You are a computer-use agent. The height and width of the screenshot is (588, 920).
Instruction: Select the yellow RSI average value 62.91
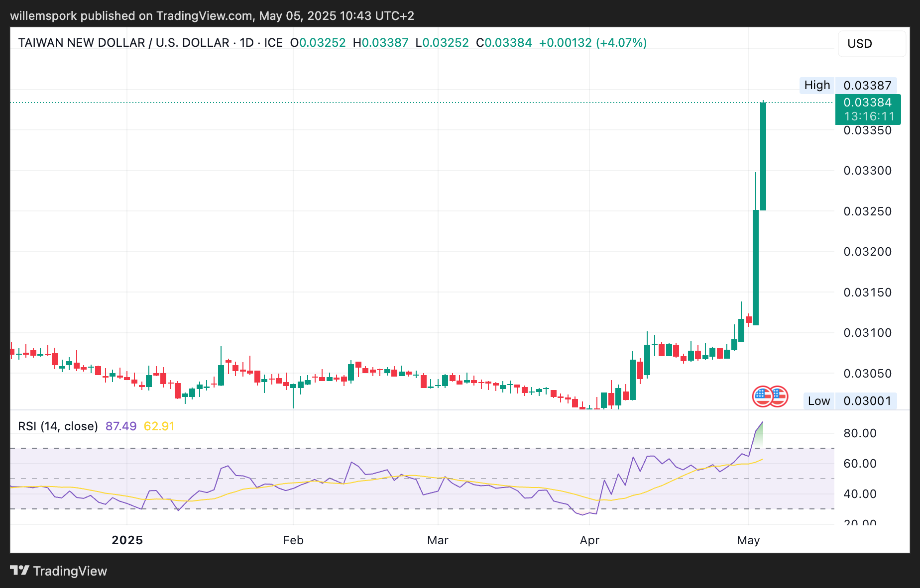(159, 426)
